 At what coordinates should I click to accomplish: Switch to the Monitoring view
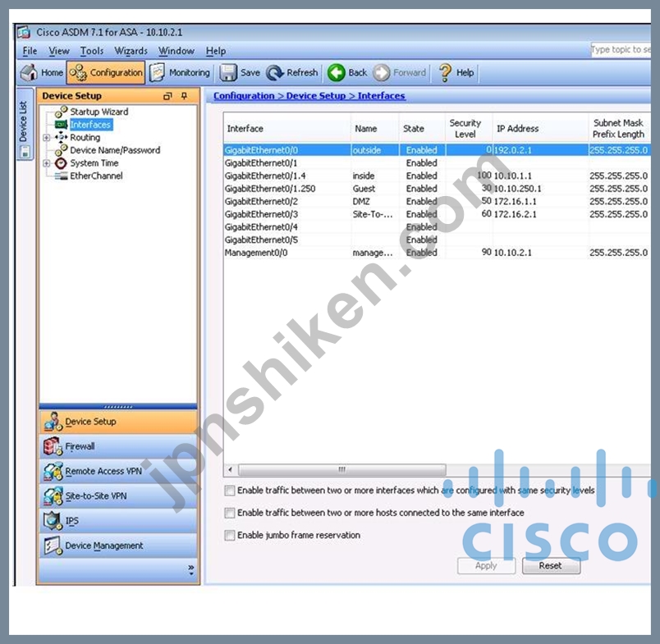pyautogui.click(x=180, y=73)
